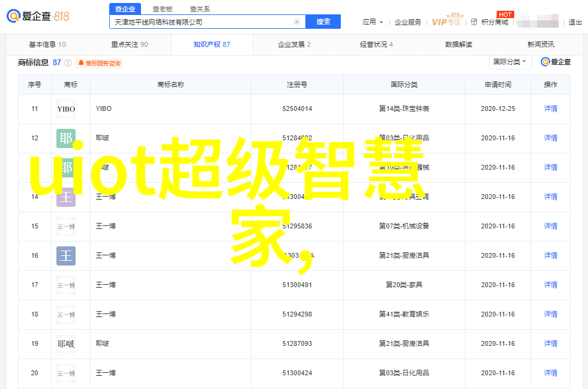Image resolution: width=588 pixels, height=389 pixels.
Task: Clear the search box with the X icon
Action: [296, 22]
